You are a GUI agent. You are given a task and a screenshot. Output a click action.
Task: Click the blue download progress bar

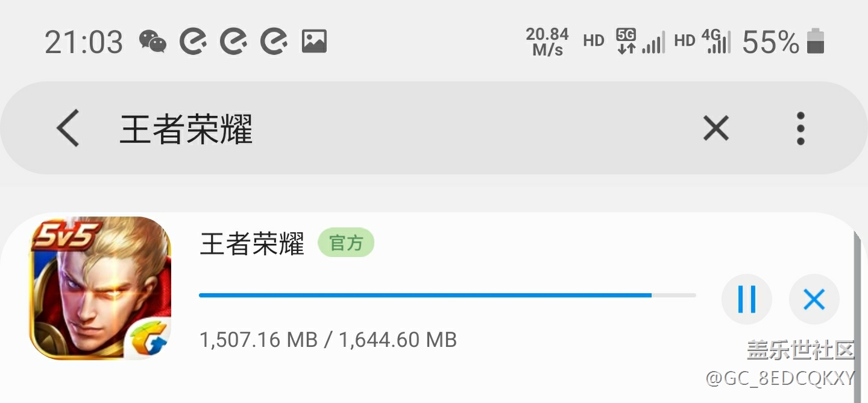coord(447,295)
